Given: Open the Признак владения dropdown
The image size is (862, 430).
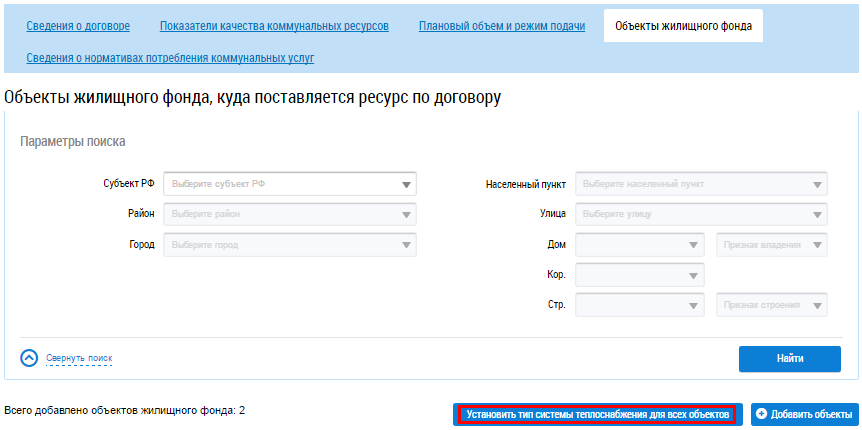Looking at the screenshot, I should [x=772, y=245].
